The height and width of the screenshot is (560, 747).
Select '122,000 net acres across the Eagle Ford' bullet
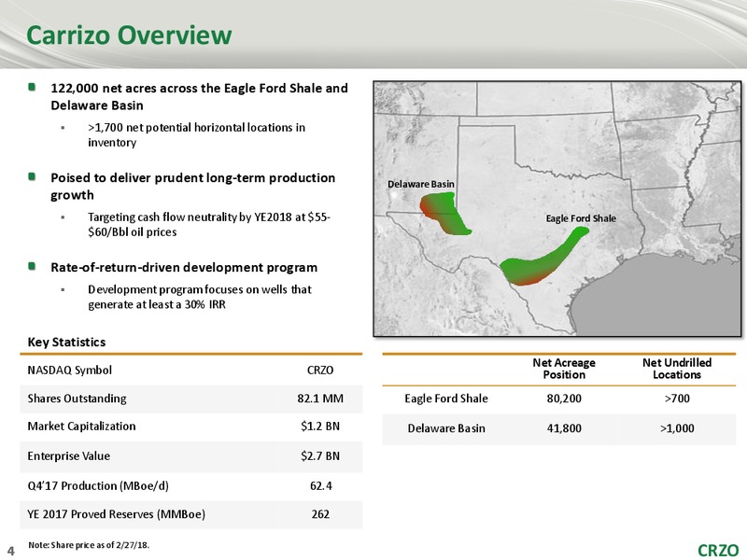click(x=199, y=97)
